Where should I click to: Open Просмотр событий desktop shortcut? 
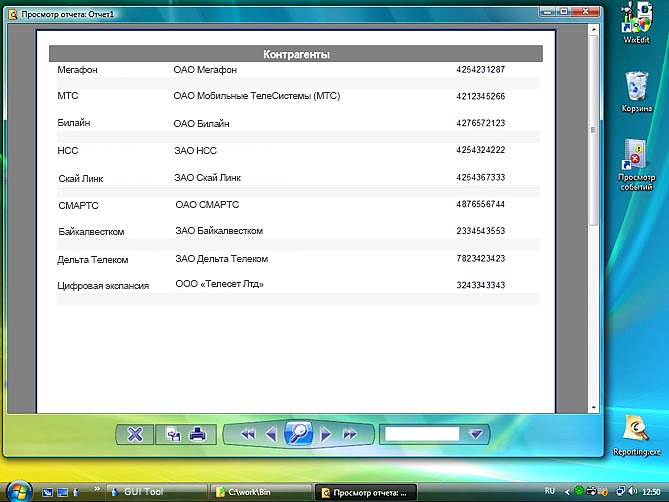[636, 165]
